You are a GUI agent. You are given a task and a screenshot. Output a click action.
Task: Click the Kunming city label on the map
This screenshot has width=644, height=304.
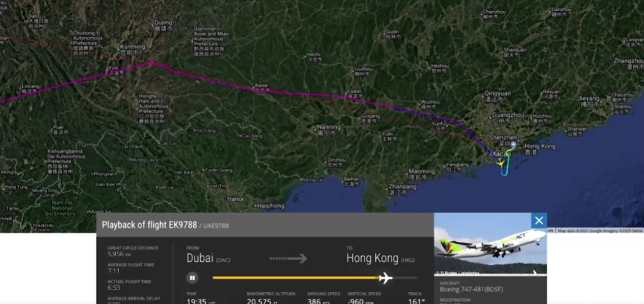[132, 47]
